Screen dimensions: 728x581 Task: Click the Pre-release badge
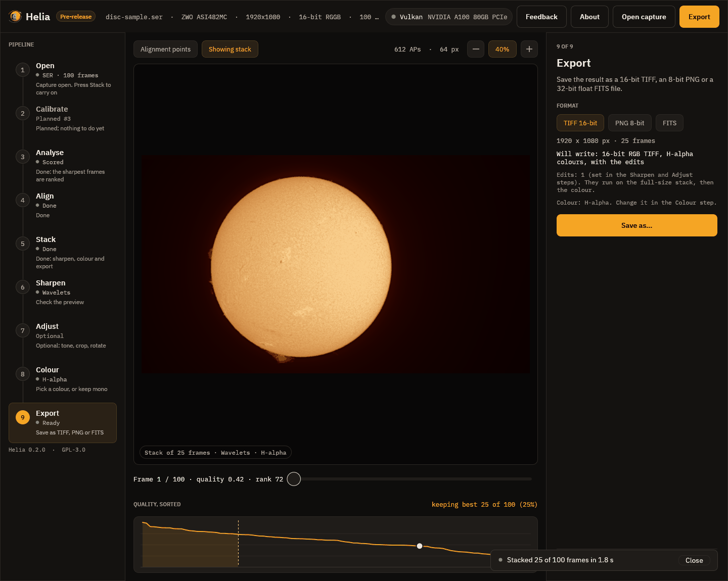[x=76, y=17]
